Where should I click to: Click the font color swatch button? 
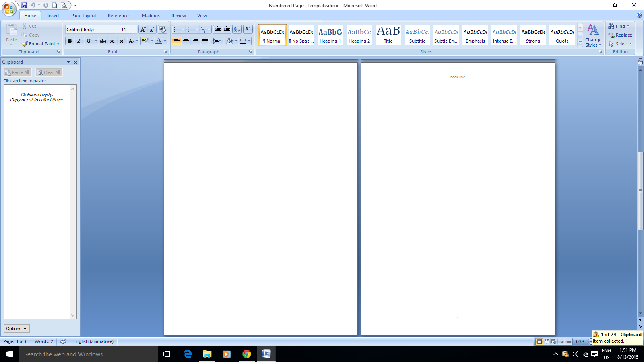tap(159, 41)
